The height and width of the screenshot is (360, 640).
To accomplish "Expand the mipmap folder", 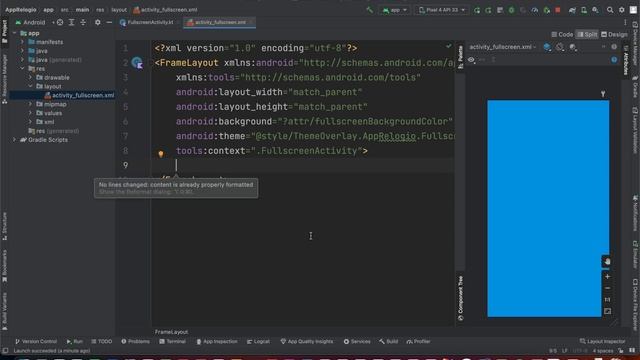I will (30, 104).
